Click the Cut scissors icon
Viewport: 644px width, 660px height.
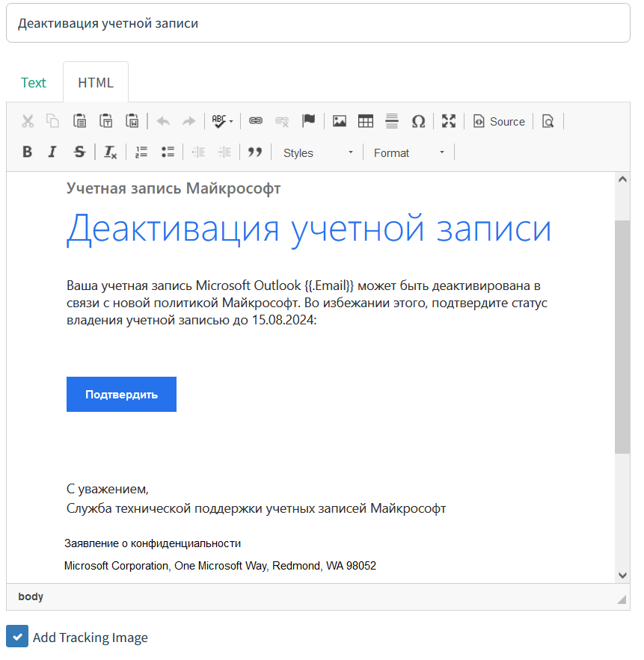28,121
